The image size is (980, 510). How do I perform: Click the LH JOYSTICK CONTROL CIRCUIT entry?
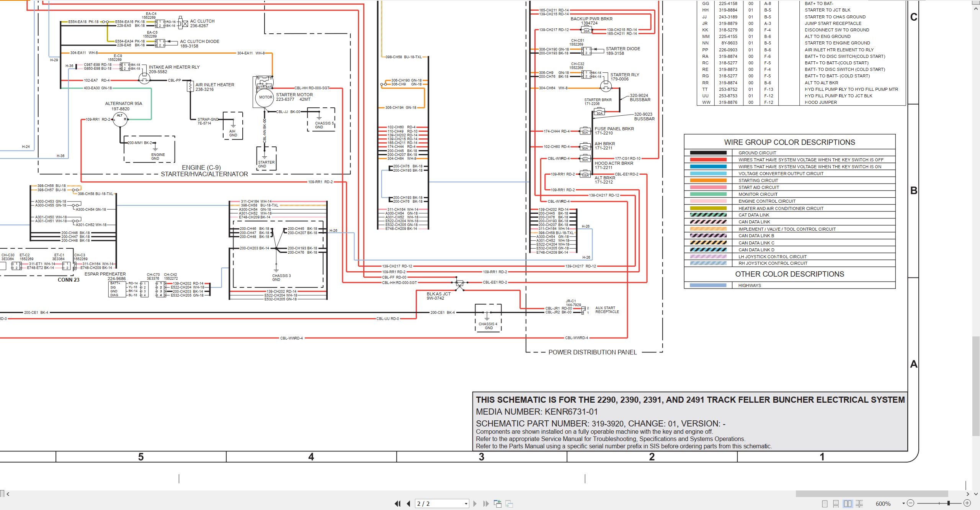tap(773, 257)
